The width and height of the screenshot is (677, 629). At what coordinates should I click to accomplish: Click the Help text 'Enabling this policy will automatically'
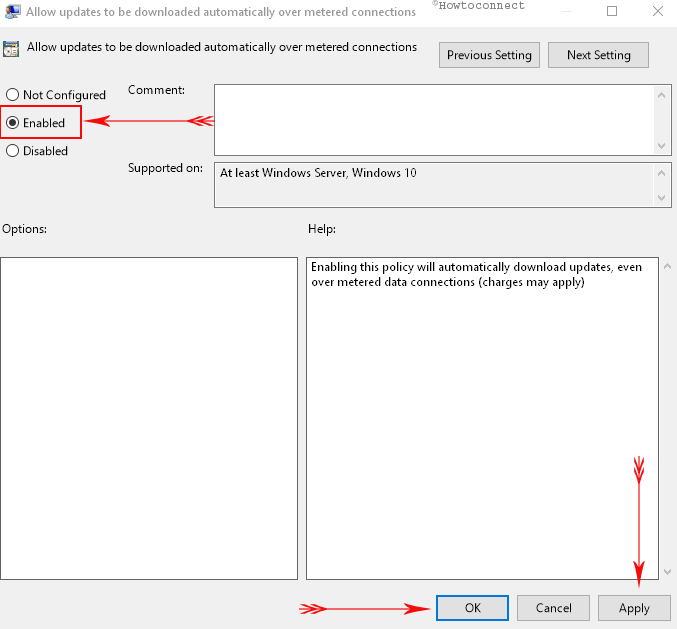point(410,267)
